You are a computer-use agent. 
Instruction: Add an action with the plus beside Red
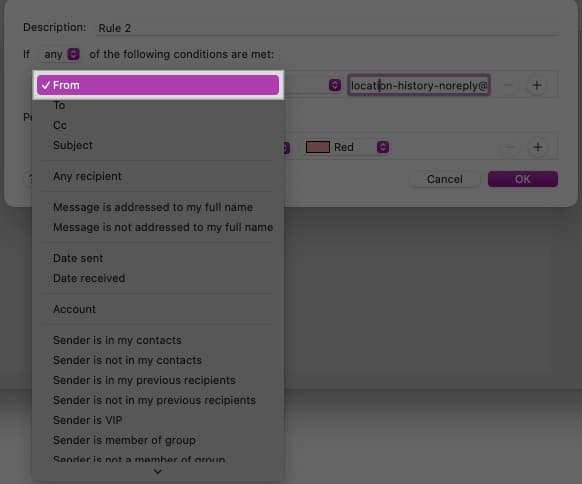coord(537,147)
